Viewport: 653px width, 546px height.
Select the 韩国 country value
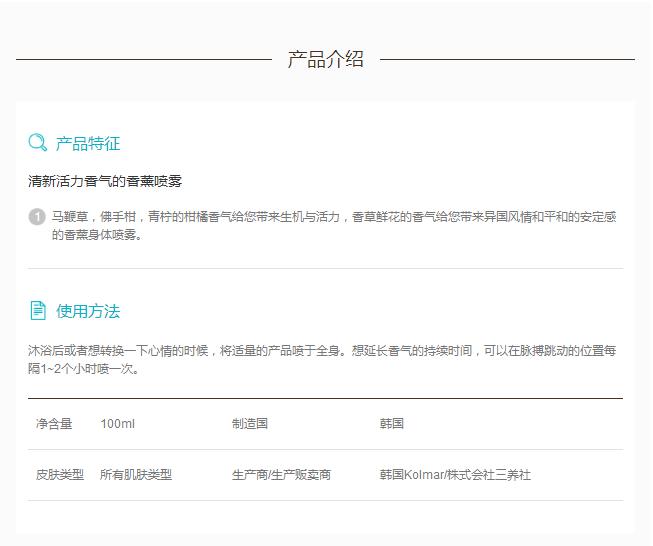pos(392,424)
